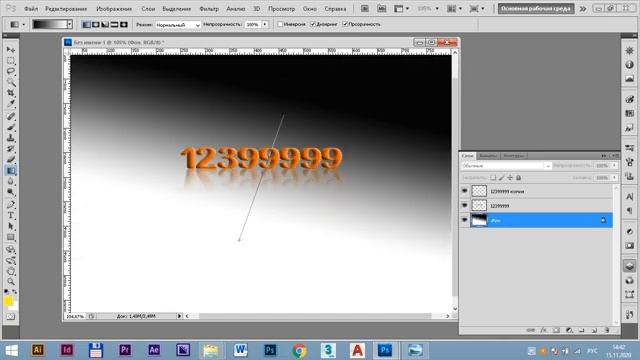
Task: Click the Основная рабочая среда workspace button
Action: tap(536, 9)
